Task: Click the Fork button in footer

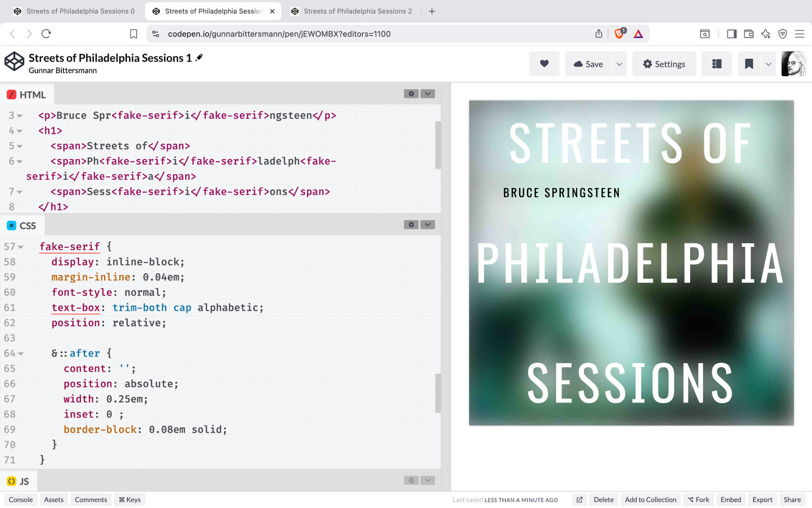Action: (x=698, y=500)
